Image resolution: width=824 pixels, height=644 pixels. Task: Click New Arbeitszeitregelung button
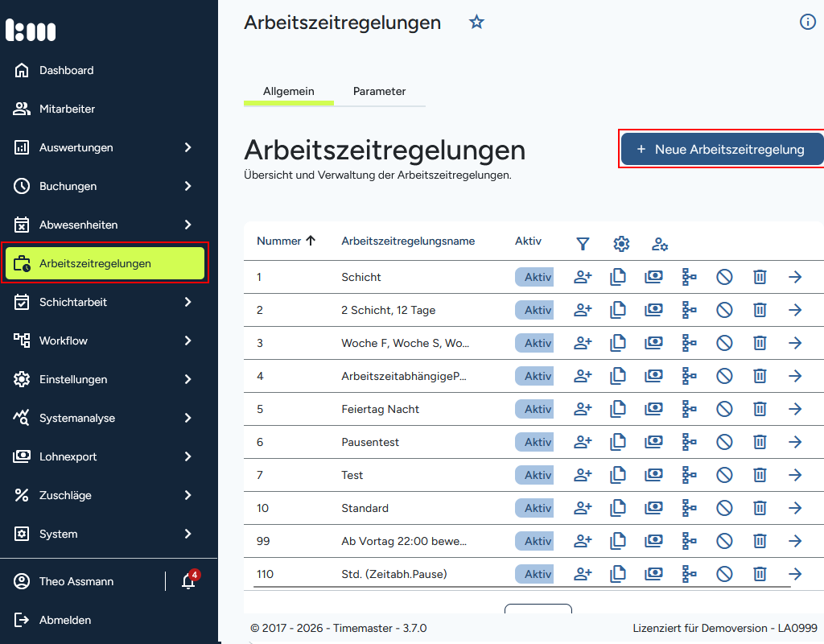(723, 149)
